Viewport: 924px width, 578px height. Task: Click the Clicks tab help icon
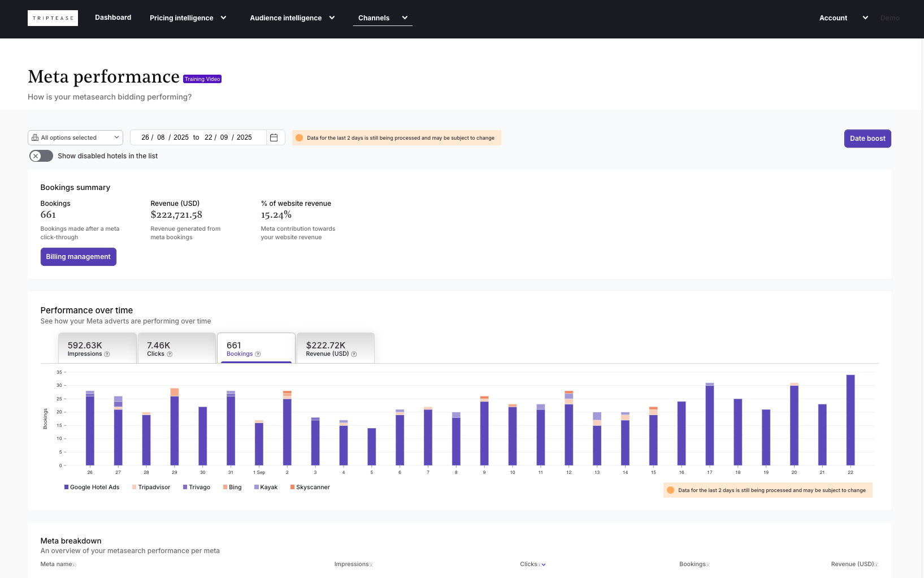coord(170,354)
